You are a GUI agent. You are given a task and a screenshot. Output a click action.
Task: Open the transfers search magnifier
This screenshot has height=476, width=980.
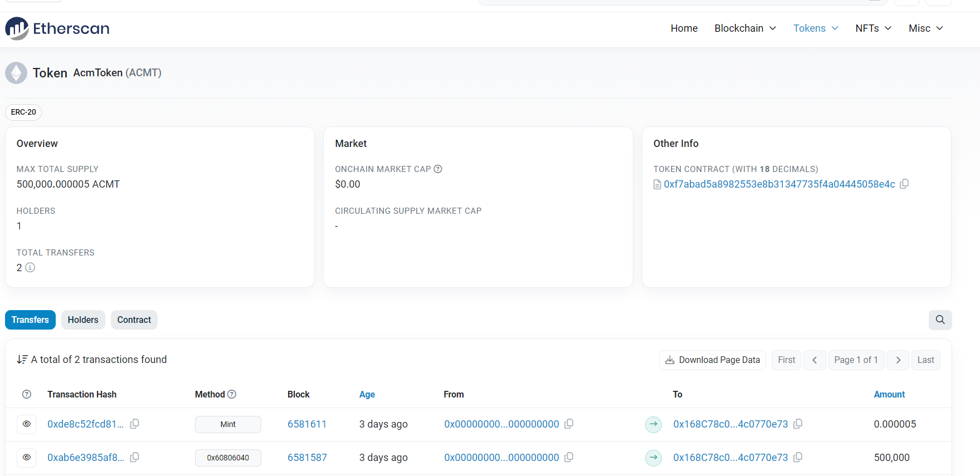coord(940,320)
